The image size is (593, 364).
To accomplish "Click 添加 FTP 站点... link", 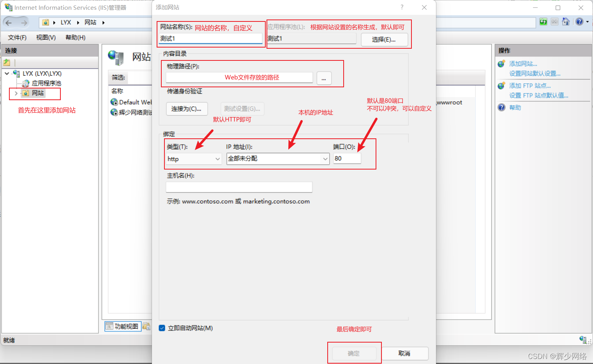I will (530, 85).
